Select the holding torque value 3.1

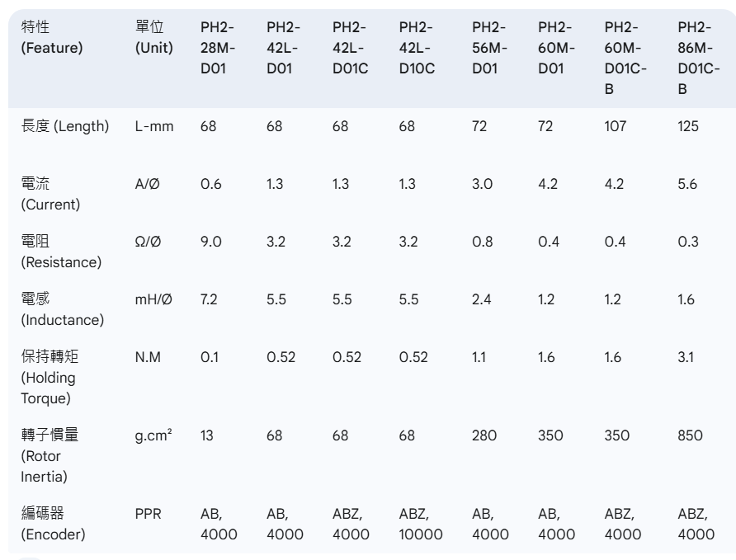coord(686,357)
